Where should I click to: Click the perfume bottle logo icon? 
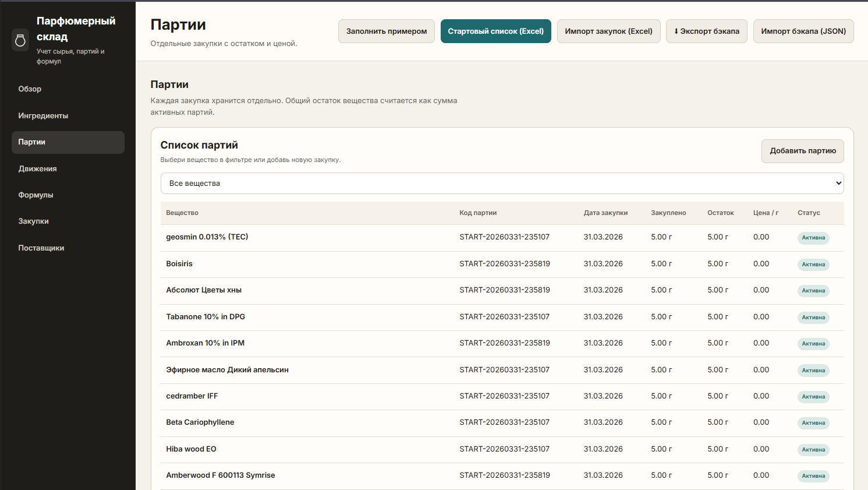tap(20, 40)
